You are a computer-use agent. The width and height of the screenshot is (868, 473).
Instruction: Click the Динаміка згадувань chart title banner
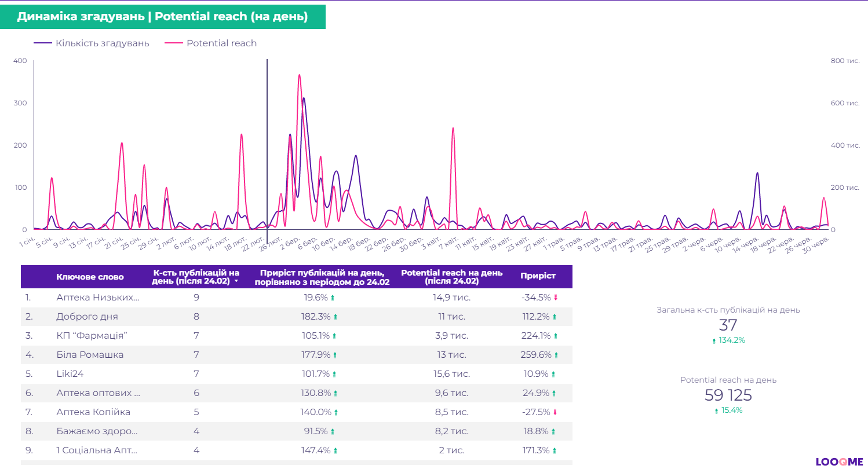tap(163, 17)
